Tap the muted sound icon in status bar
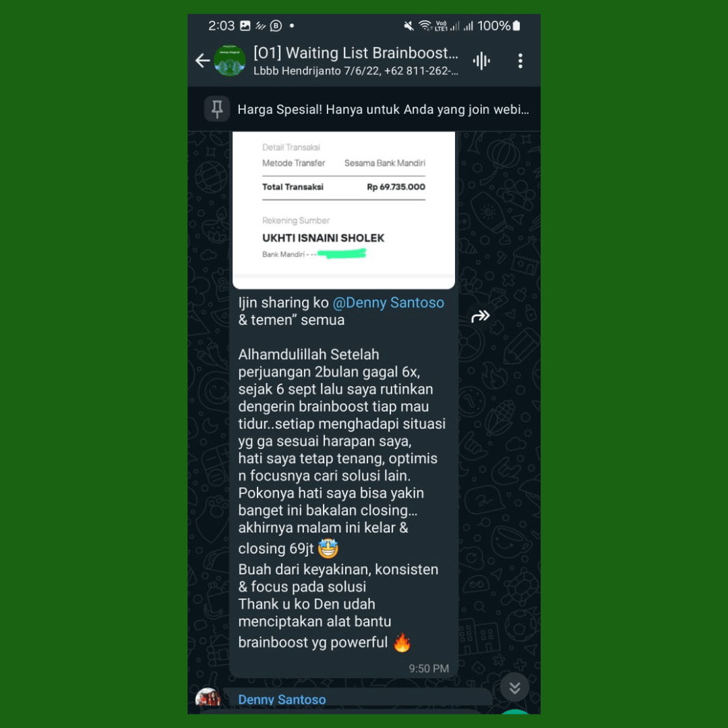The height and width of the screenshot is (728, 728). 408,26
